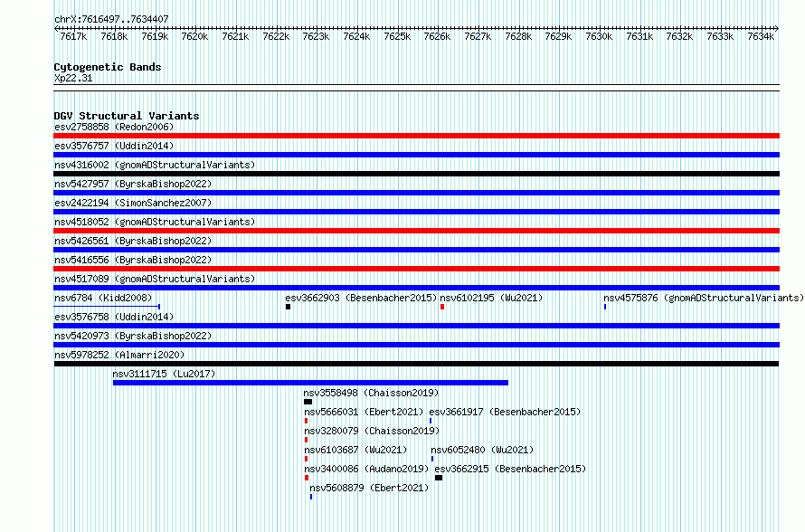Open nsv6102195 (Wu2021) variant label
This screenshot has width=805, height=532.
click(x=491, y=298)
